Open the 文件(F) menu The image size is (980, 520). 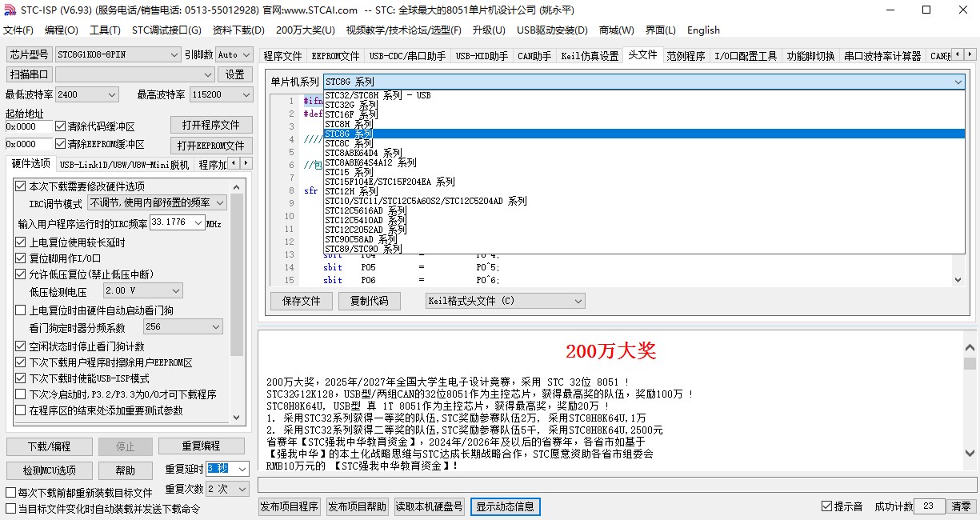(18, 30)
